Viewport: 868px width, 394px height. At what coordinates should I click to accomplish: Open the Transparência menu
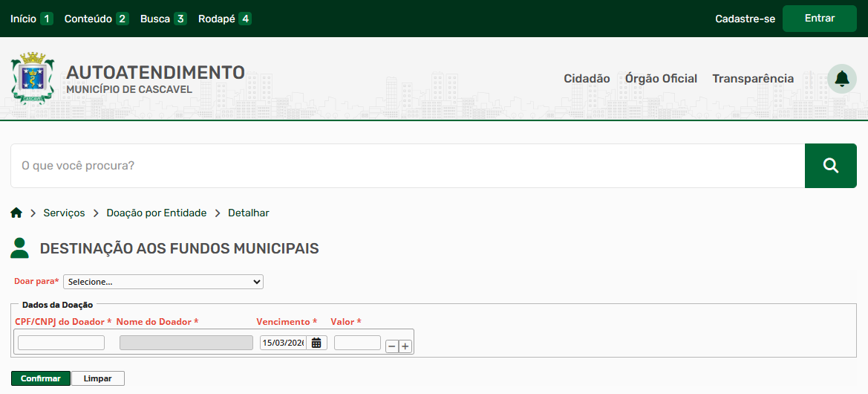click(753, 79)
